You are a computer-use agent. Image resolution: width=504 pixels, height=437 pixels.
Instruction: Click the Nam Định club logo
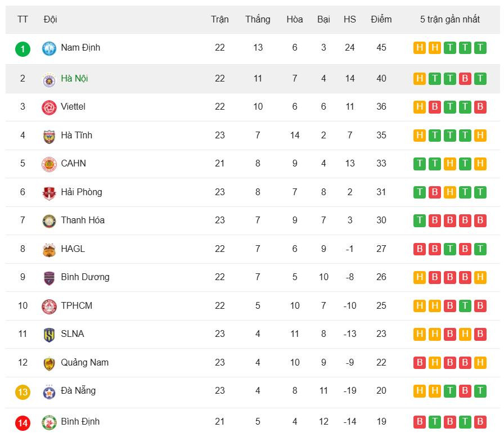(49, 48)
